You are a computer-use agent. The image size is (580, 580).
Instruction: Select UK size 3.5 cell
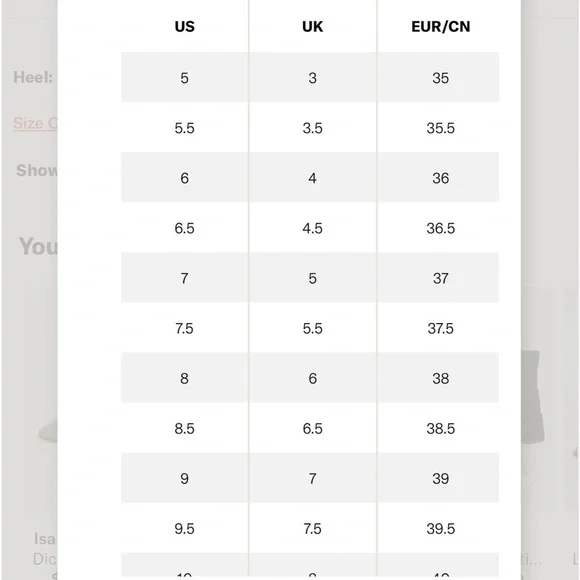(313, 128)
